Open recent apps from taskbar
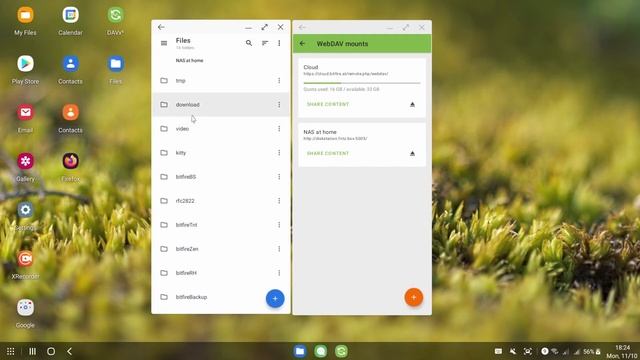640x360 pixels. click(x=32, y=351)
